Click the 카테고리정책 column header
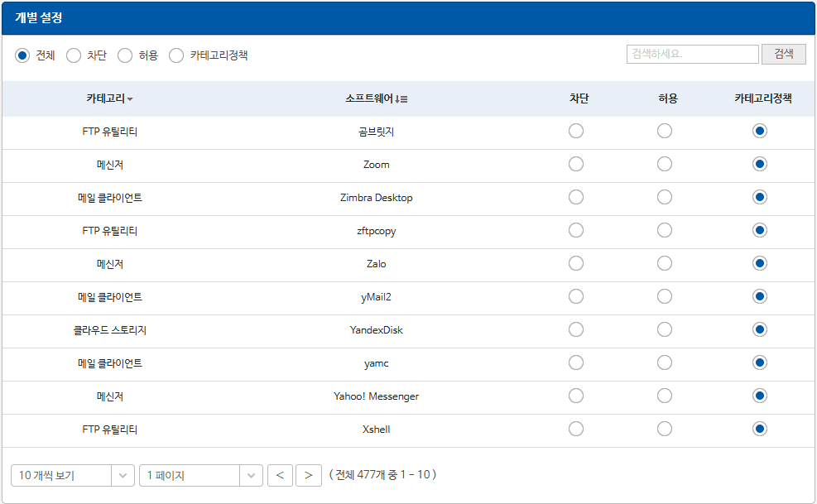 [763, 98]
